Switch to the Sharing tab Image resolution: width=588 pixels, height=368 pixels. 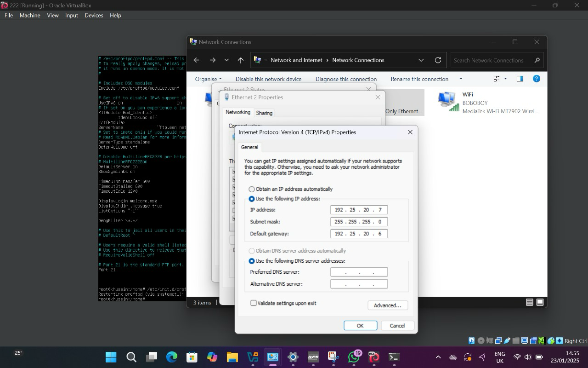(264, 113)
